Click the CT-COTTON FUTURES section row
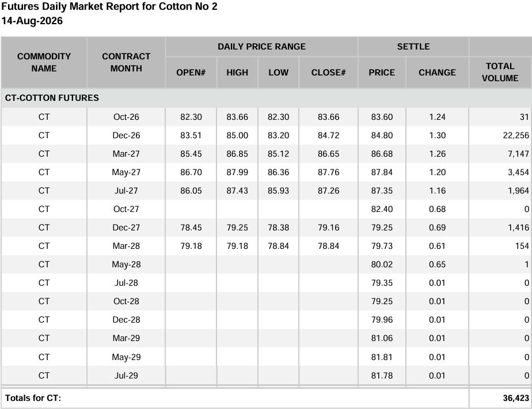Image resolution: width=532 pixels, height=409 pixels. click(267, 98)
